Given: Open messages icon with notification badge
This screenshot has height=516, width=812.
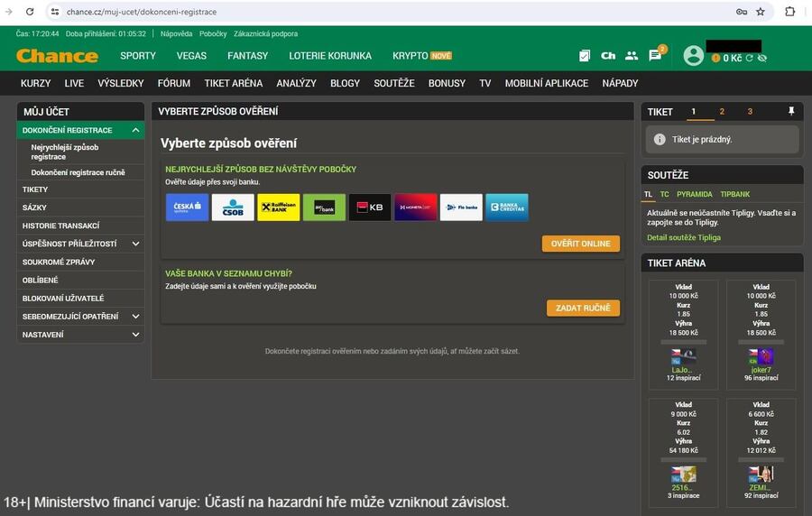Looking at the screenshot, I should tap(656, 55).
